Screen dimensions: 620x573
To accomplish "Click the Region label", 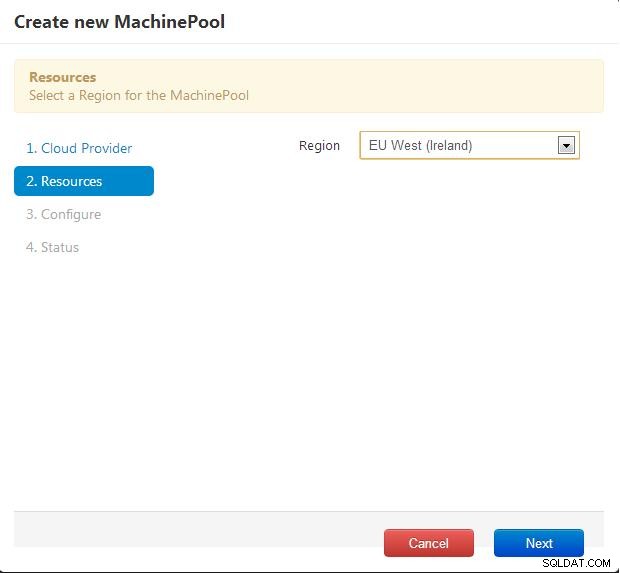I will tap(319, 146).
